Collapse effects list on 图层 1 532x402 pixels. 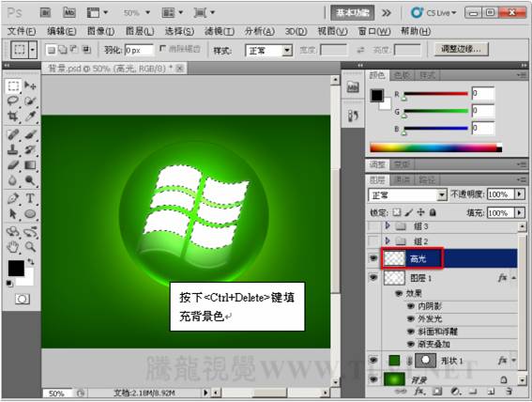pos(514,278)
